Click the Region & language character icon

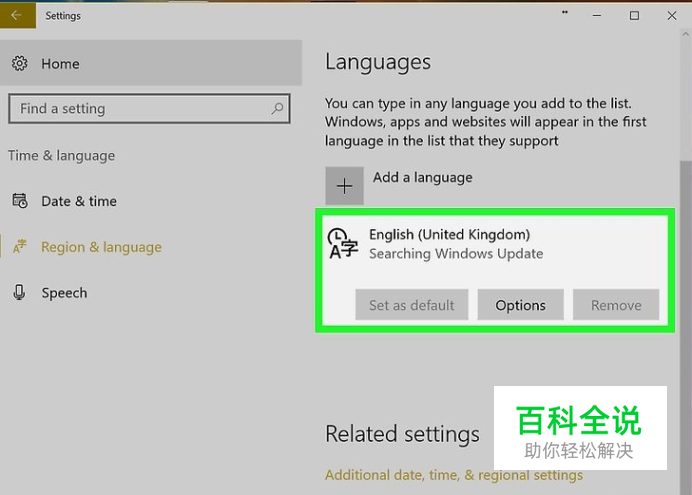tap(19, 247)
